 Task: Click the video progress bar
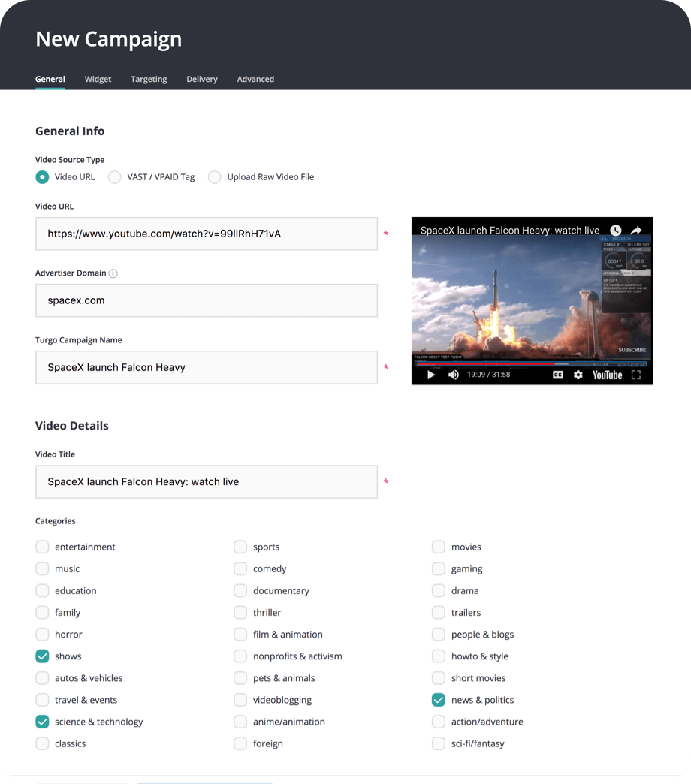(532, 364)
